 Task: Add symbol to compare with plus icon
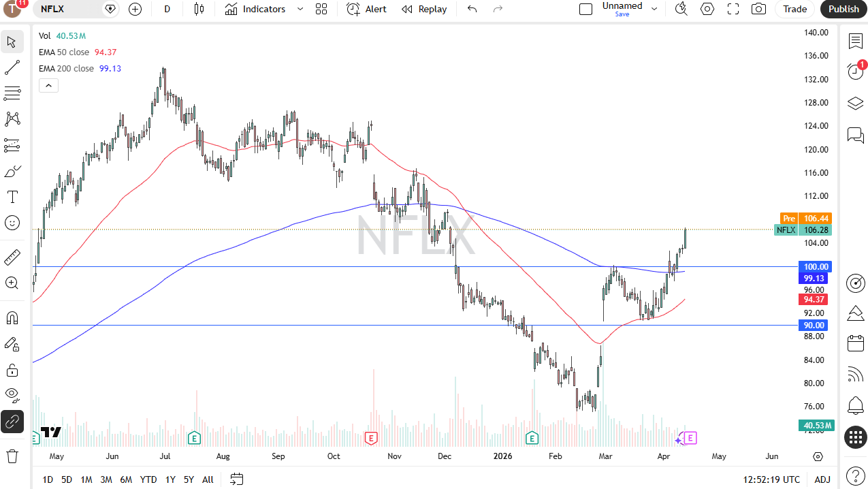click(x=135, y=9)
